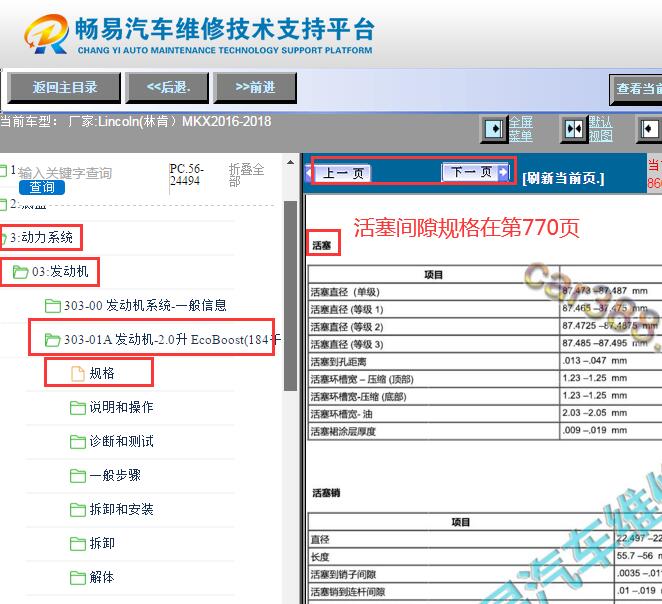662x604 pixels.
Task: Focus the 输入关键字查询 search field
Action: coord(65,173)
